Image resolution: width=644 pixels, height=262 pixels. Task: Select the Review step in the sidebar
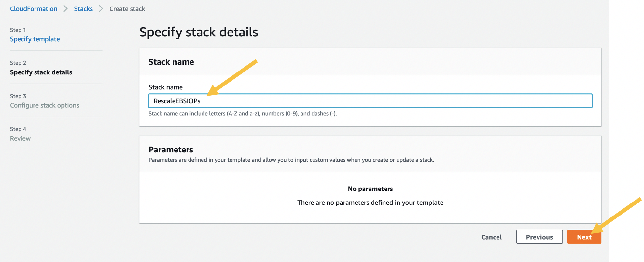[20, 138]
